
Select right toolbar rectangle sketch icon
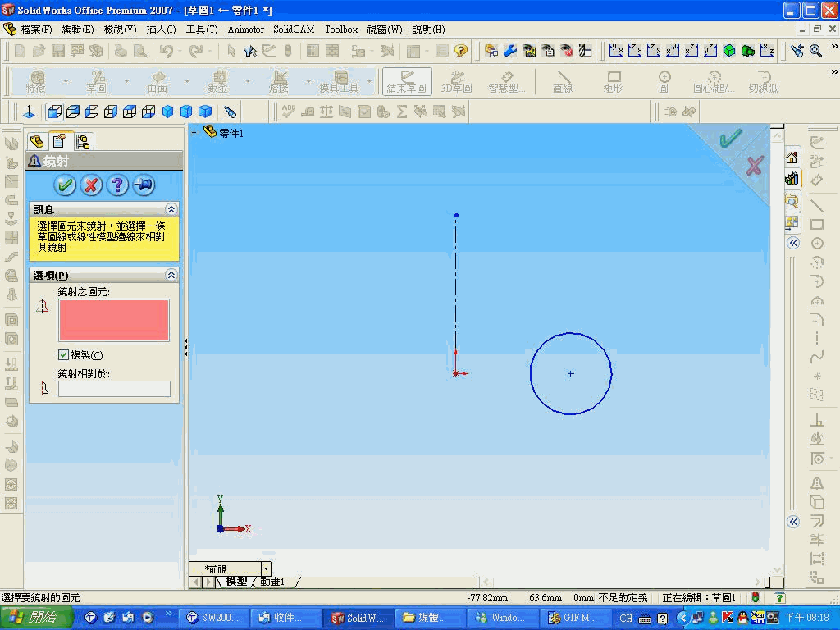click(817, 225)
